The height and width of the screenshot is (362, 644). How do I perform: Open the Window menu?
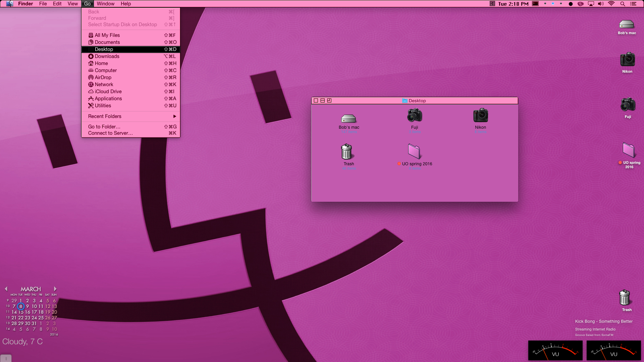point(106,4)
